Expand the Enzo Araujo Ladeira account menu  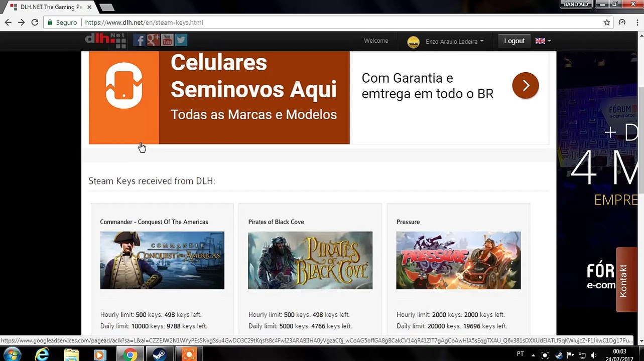pyautogui.click(x=454, y=42)
